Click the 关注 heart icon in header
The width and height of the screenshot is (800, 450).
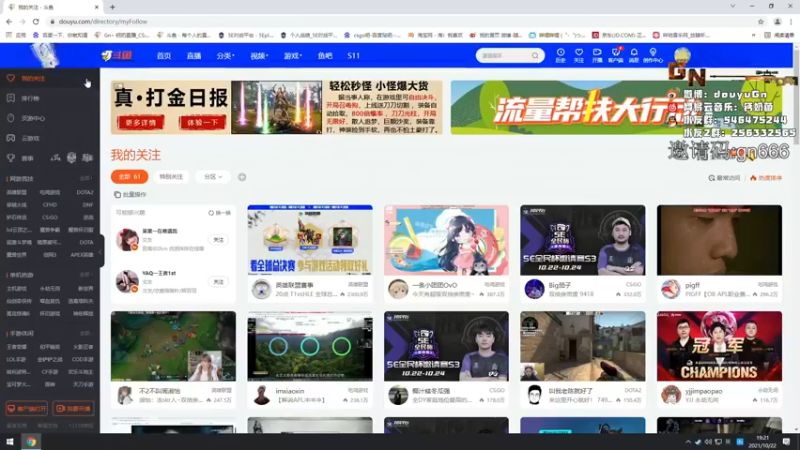[x=579, y=53]
